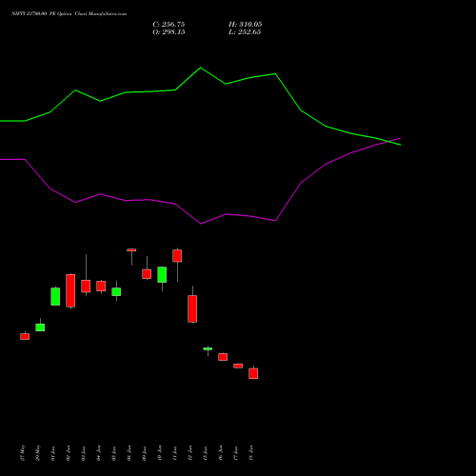Click the close value "C: 256.75"
This screenshot has width=476, height=476.
point(169,25)
